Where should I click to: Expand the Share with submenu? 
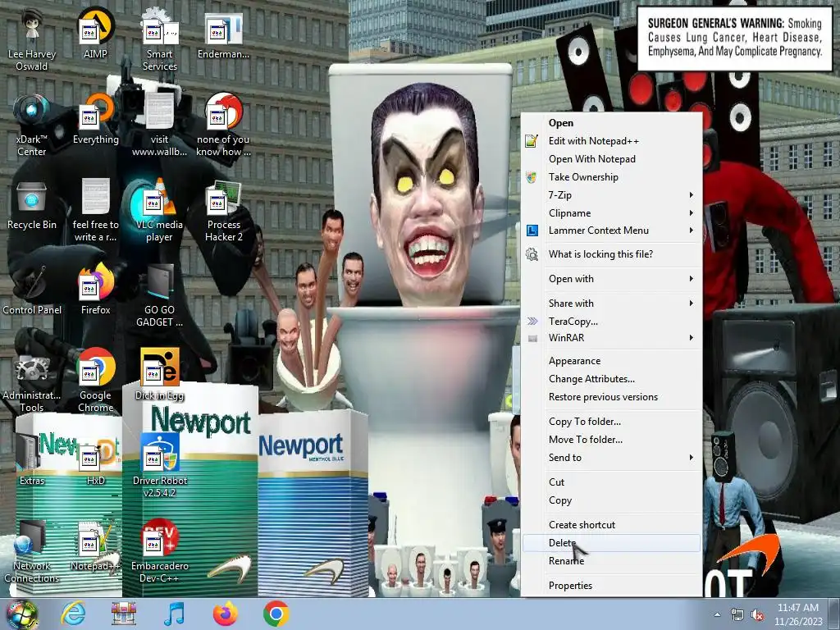coord(611,304)
